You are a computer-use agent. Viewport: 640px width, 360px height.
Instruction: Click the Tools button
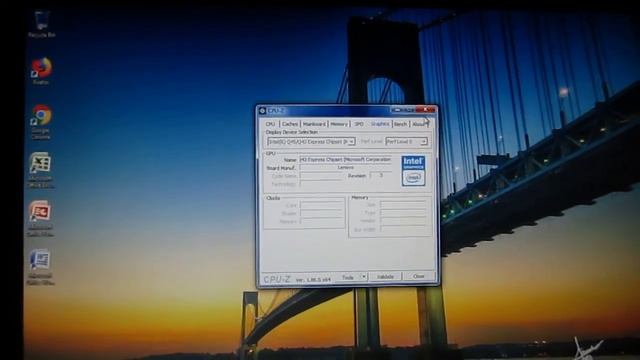pos(347,277)
